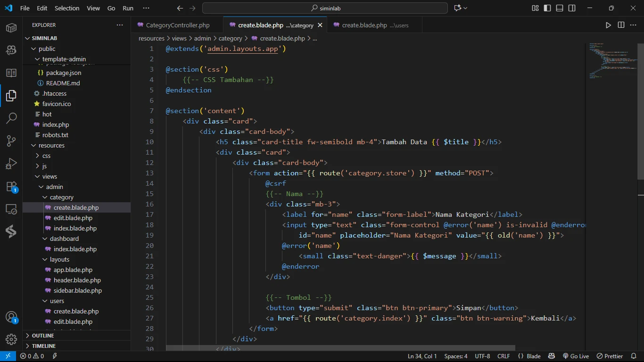
Task: Open the Search view in activity bar
Action: pos(11,118)
